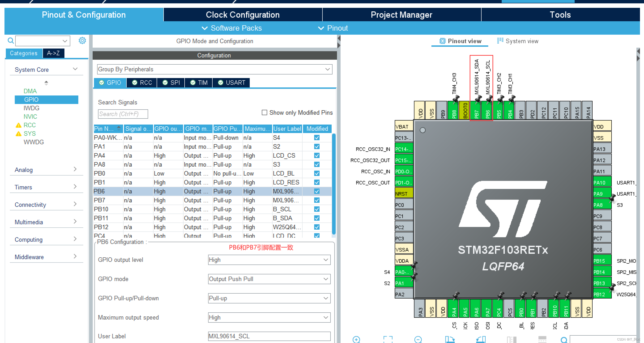Toggle Modified checkbox in PB10 row
The height and width of the screenshot is (343, 644).
tap(317, 209)
